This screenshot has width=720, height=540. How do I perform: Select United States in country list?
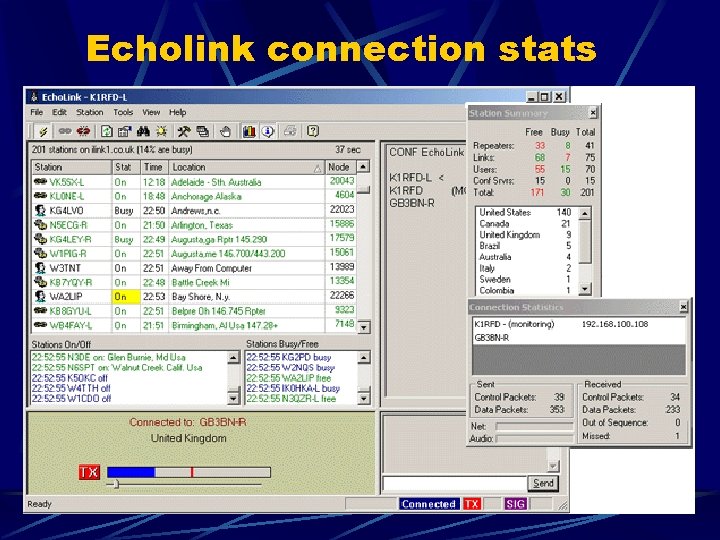[x=525, y=212]
